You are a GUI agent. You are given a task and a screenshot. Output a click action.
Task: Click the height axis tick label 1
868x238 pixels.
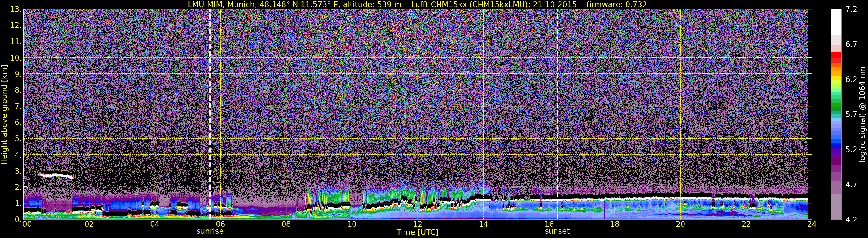click(x=18, y=204)
